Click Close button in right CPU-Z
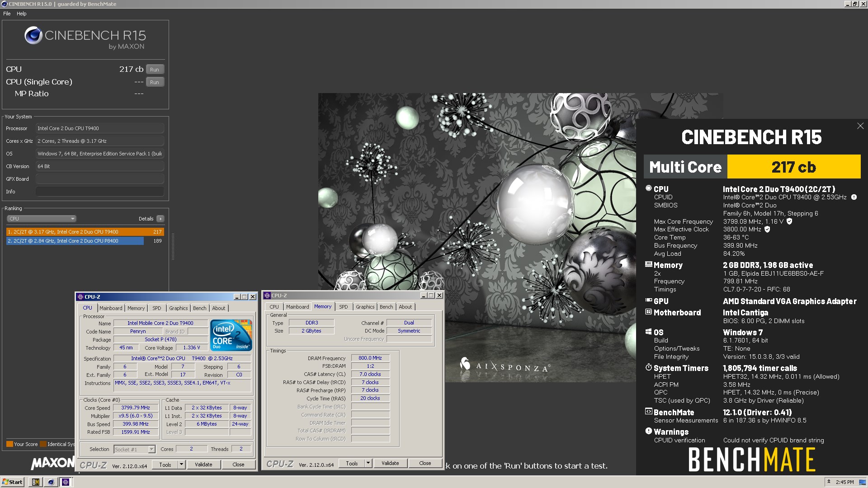Screen dimensions: 868x488 pyautogui.click(x=425, y=463)
